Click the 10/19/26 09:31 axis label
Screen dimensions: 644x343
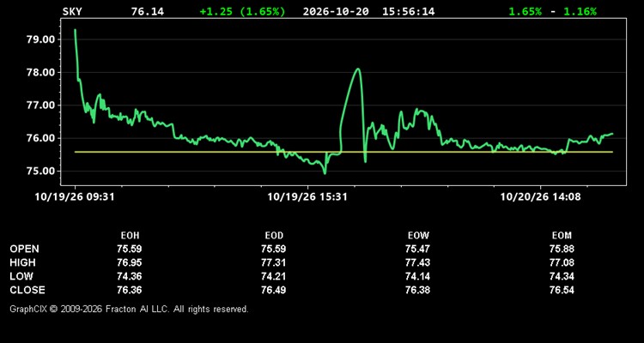pos(75,197)
